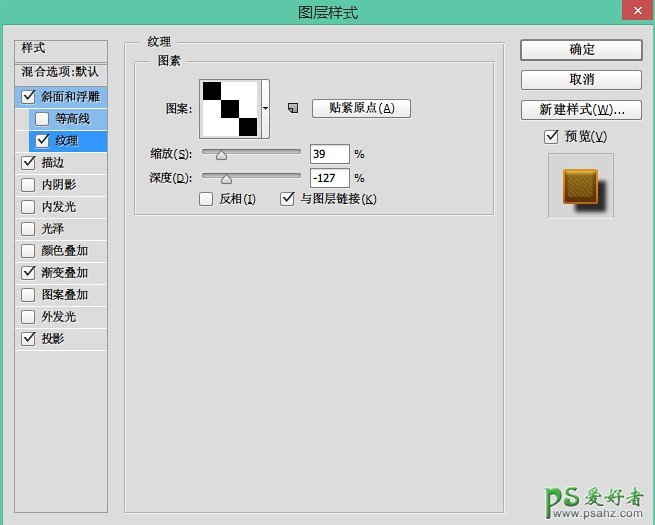
Task: Click the 贴紧原点(A) button
Action: coord(361,108)
